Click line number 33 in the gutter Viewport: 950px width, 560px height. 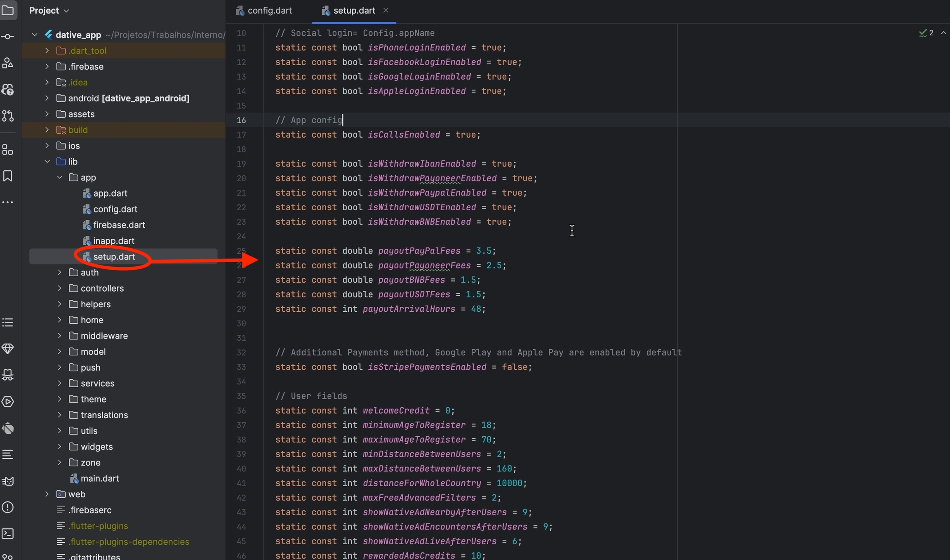click(x=241, y=367)
